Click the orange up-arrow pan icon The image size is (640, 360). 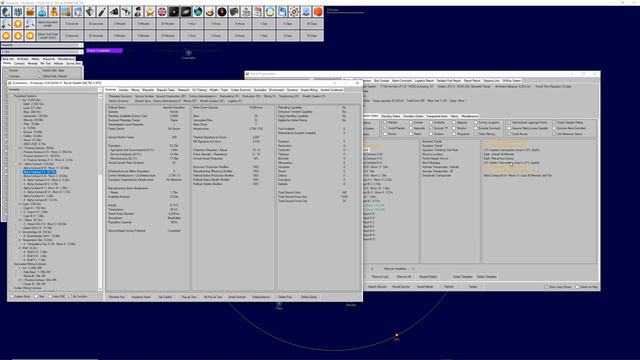(18, 24)
